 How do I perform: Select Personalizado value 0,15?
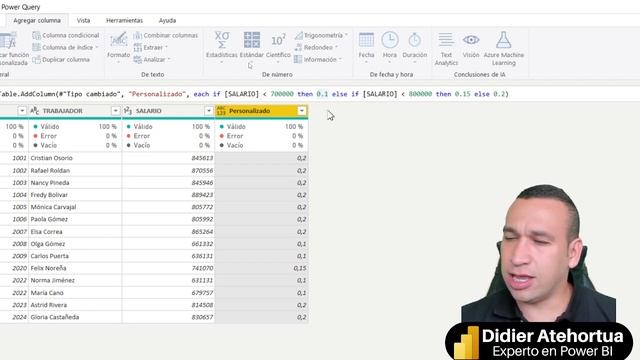click(261, 269)
